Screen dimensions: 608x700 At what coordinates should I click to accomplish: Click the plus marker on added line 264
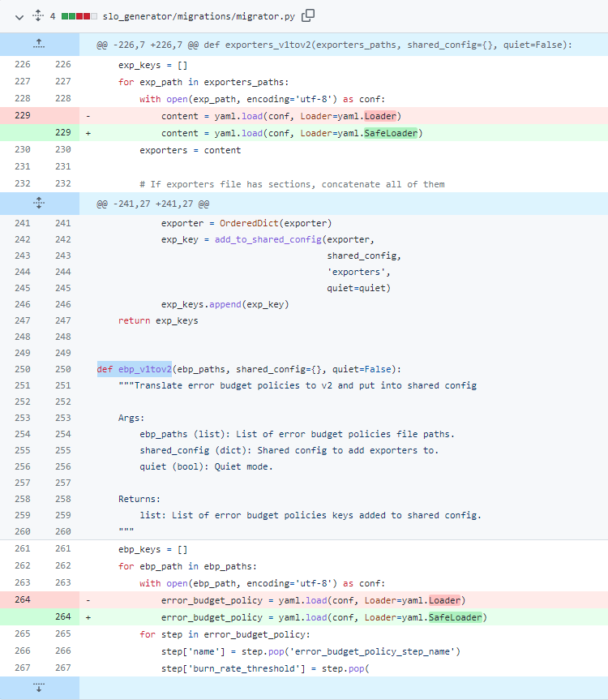click(x=88, y=617)
